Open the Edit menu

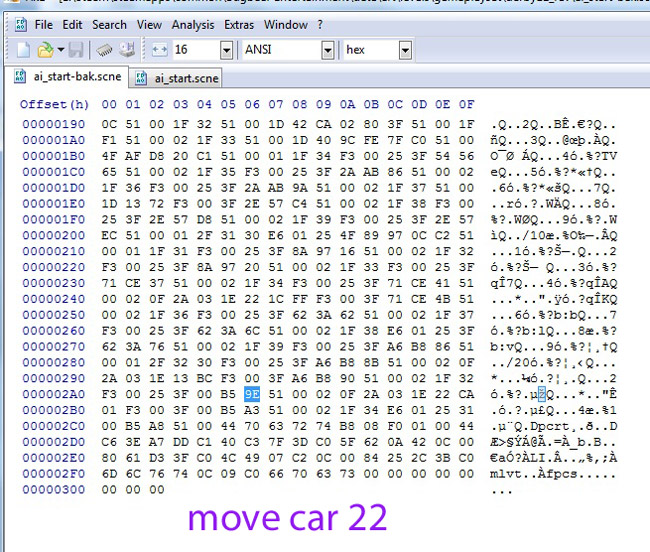pos(73,25)
